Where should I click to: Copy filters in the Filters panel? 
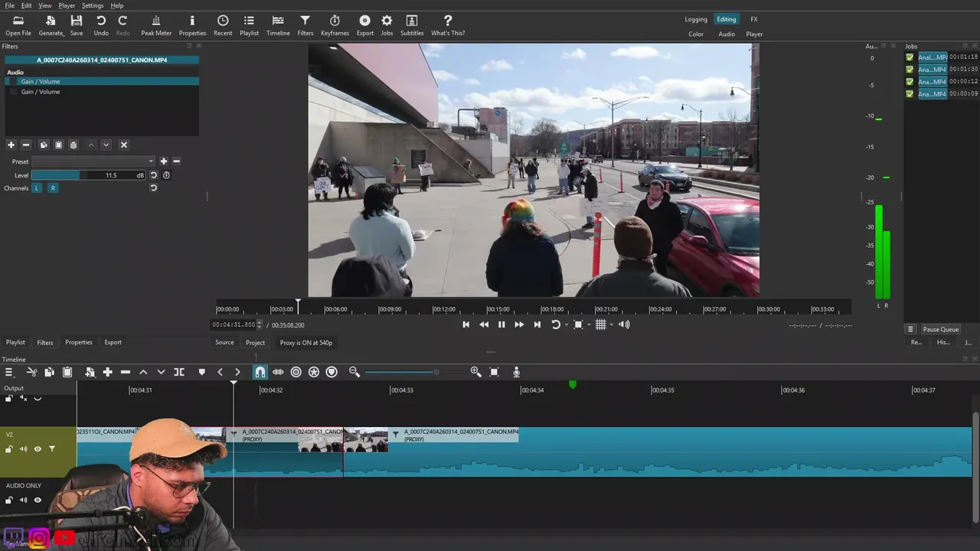tap(44, 145)
